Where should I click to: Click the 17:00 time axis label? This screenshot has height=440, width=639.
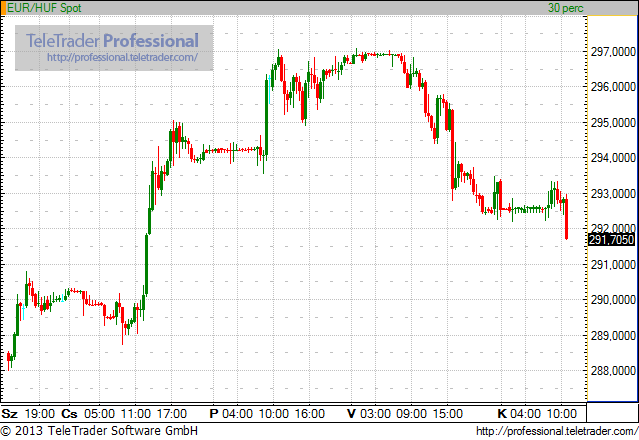pos(172,414)
